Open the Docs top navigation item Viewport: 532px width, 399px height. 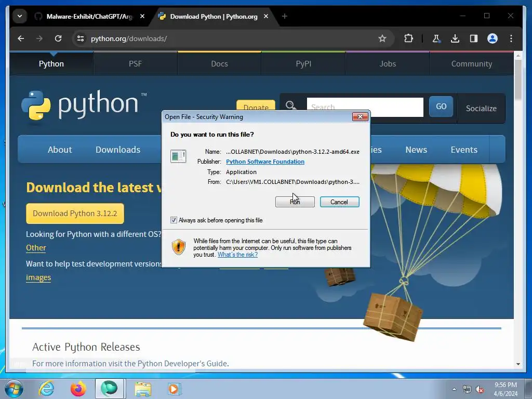tap(220, 64)
